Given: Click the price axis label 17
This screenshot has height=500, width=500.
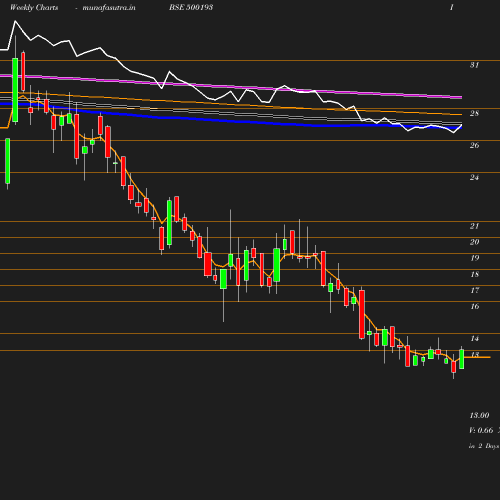Looking at the screenshot, I should click(474, 290).
